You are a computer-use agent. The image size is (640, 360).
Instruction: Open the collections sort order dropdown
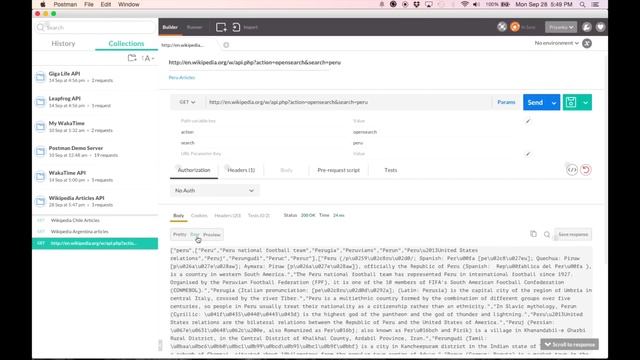(x=148, y=58)
